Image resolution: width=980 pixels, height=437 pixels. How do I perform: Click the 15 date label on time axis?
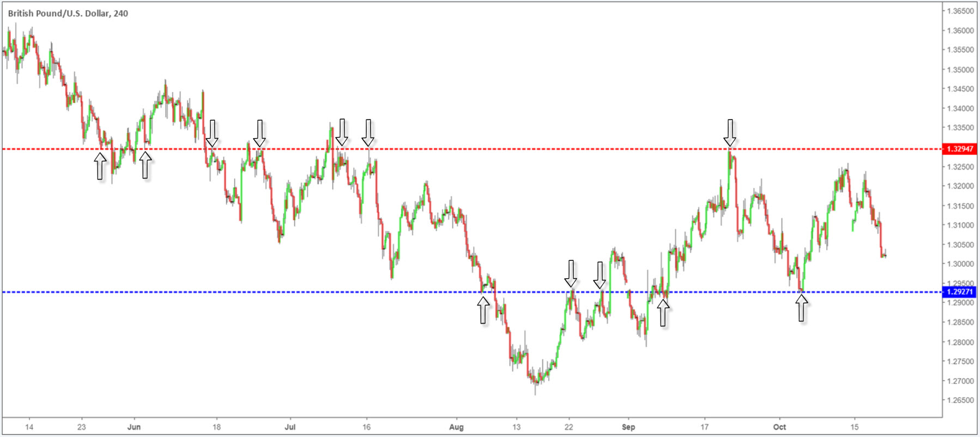coord(854,427)
